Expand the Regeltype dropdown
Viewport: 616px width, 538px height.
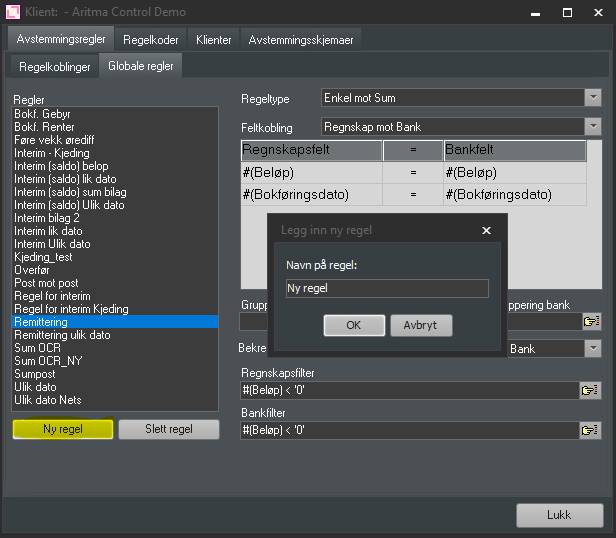point(592,97)
